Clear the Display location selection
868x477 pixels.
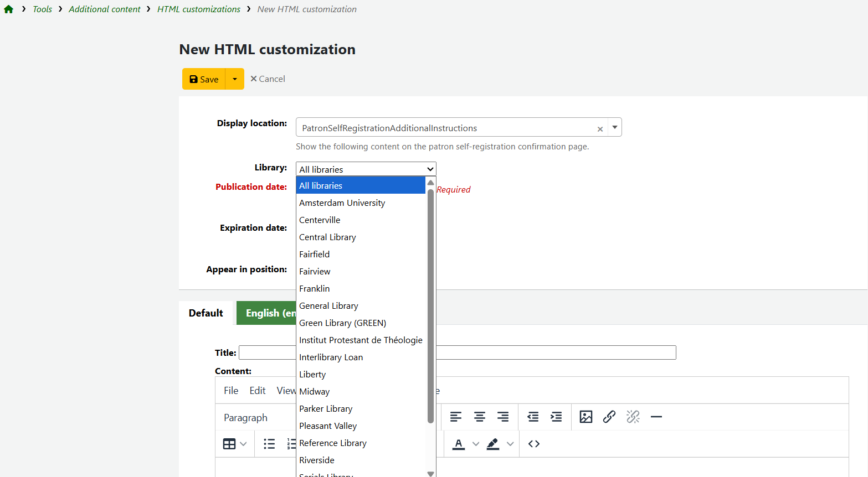pyautogui.click(x=600, y=129)
